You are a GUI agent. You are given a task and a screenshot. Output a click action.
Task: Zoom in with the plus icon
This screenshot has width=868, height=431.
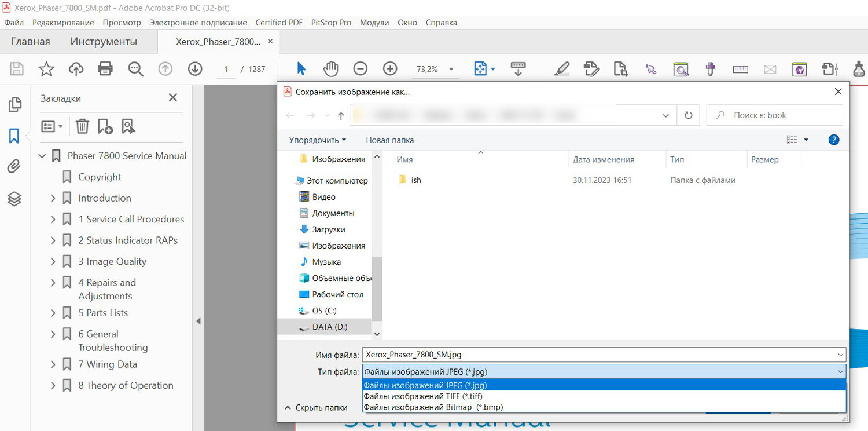click(x=391, y=69)
